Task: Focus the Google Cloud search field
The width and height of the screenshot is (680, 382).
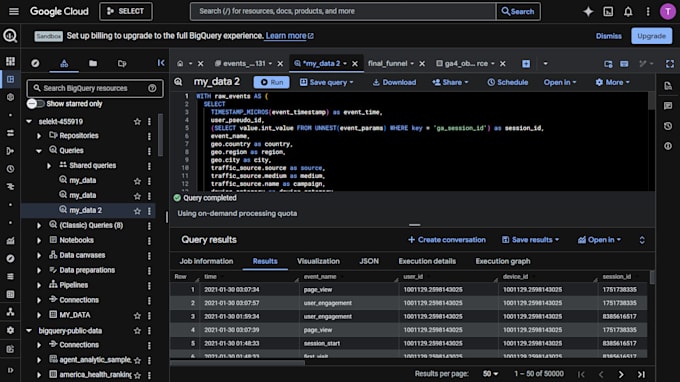Action: point(343,11)
